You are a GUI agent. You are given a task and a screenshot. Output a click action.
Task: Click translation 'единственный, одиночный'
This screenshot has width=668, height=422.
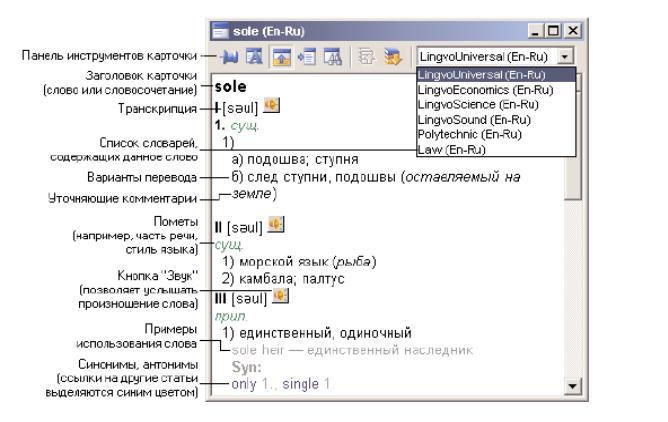pyautogui.click(x=325, y=333)
